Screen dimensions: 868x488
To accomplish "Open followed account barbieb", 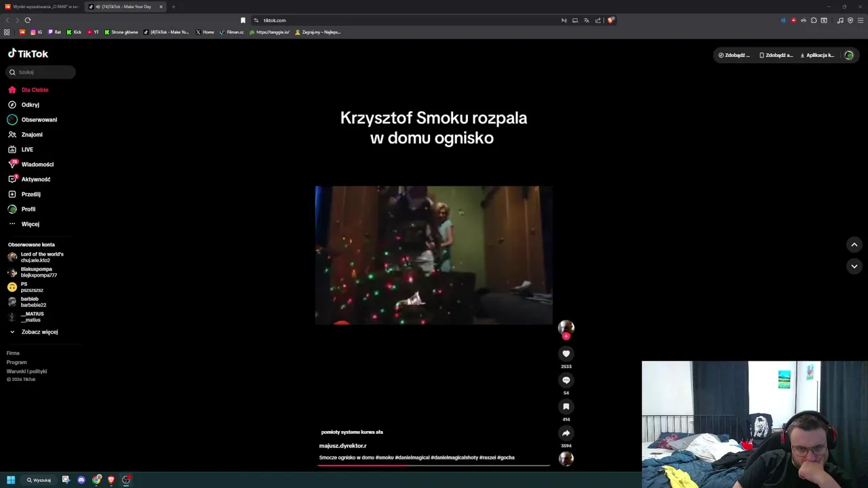I will pyautogui.click(x=27, y=302).
